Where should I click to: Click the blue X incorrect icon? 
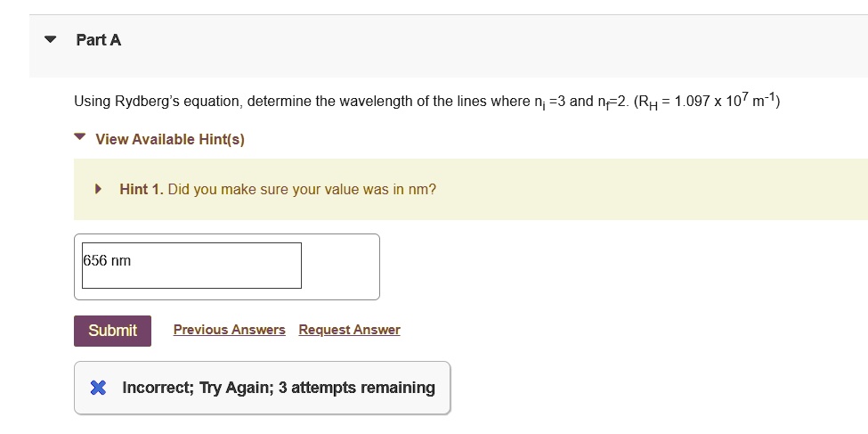[x=99, y=388]
